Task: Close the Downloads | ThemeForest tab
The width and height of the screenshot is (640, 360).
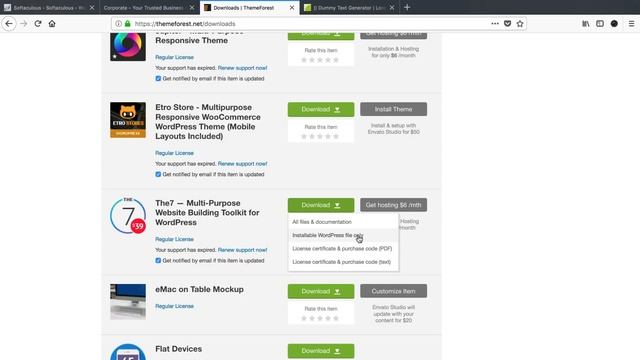Action: [x=292, y=8]
